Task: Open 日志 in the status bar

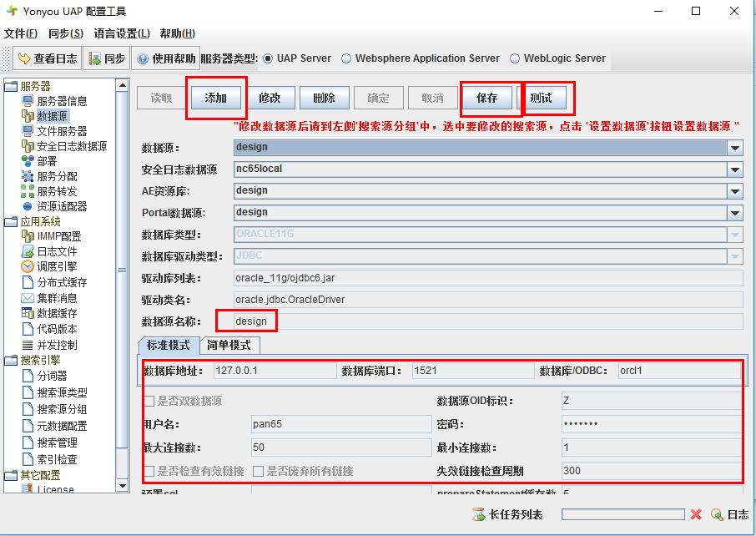Action: [728, 515]
